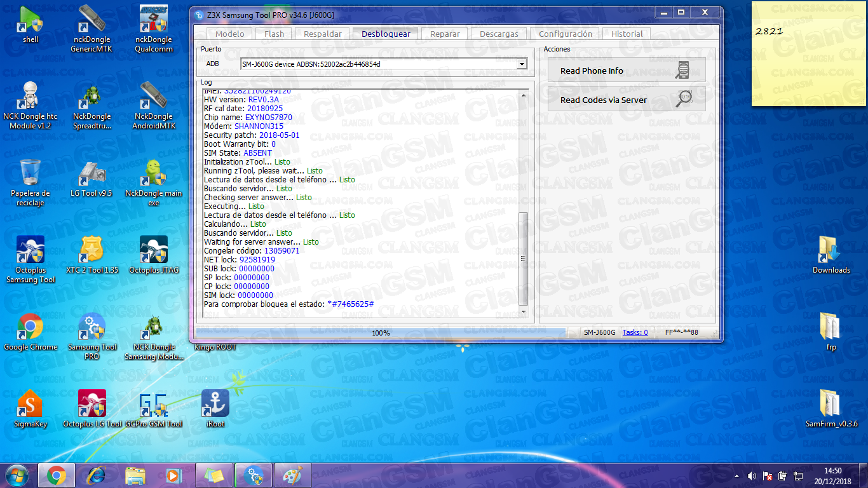Click Read Codes via Server button

click(627, 100)
